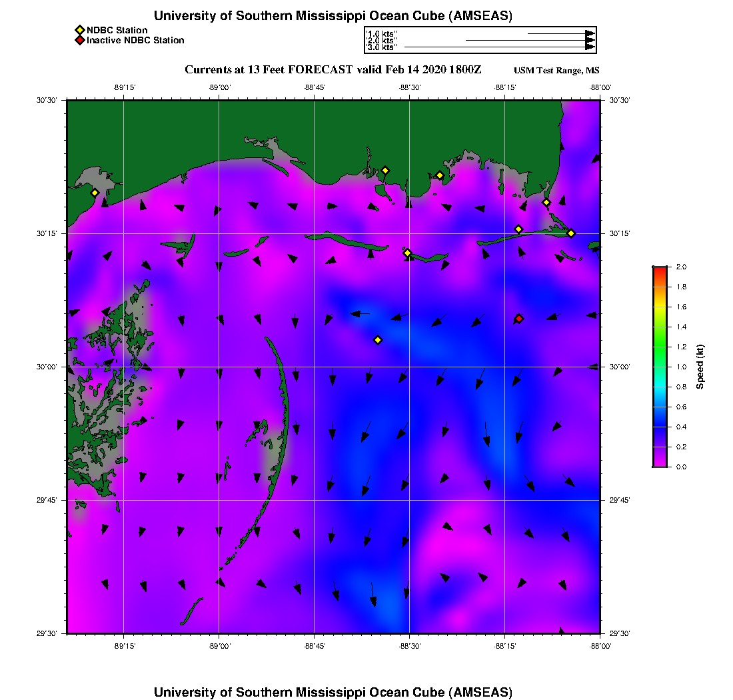The image size is (733, 700).
Task: Select the westernmost yellow NDBC station marker
Action: (x=95, y=193)
